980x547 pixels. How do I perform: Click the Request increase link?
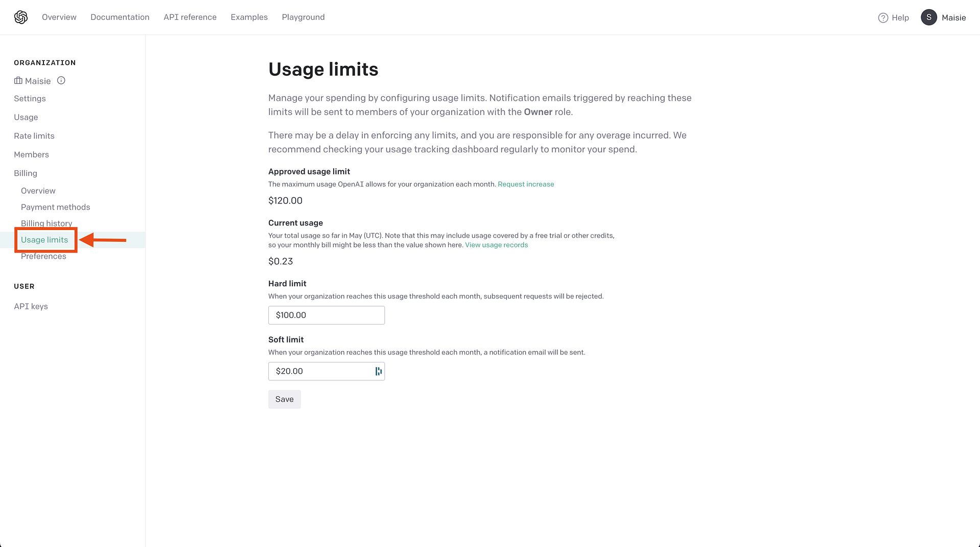526,184
